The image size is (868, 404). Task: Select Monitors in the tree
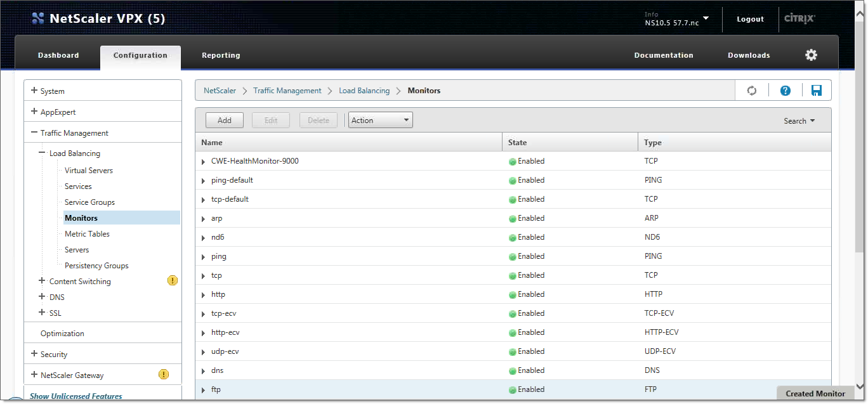[x=121, y=218]
